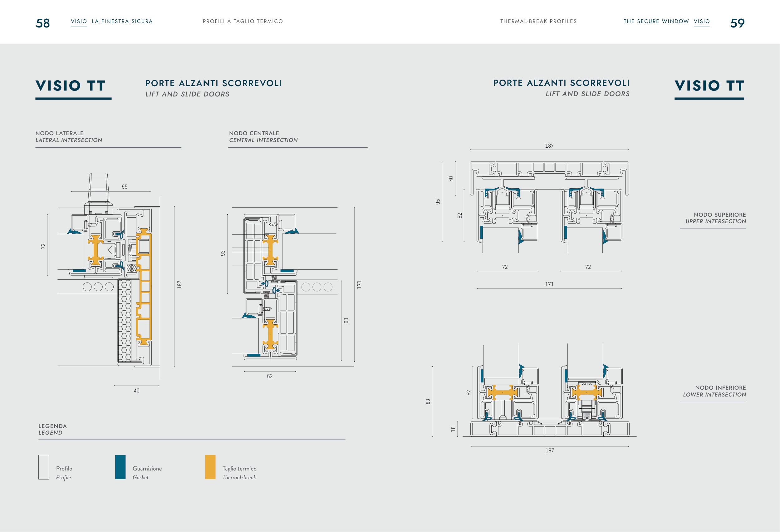Click the white Profilo legend swatch

pyautogui.click(x=44, y=467)
